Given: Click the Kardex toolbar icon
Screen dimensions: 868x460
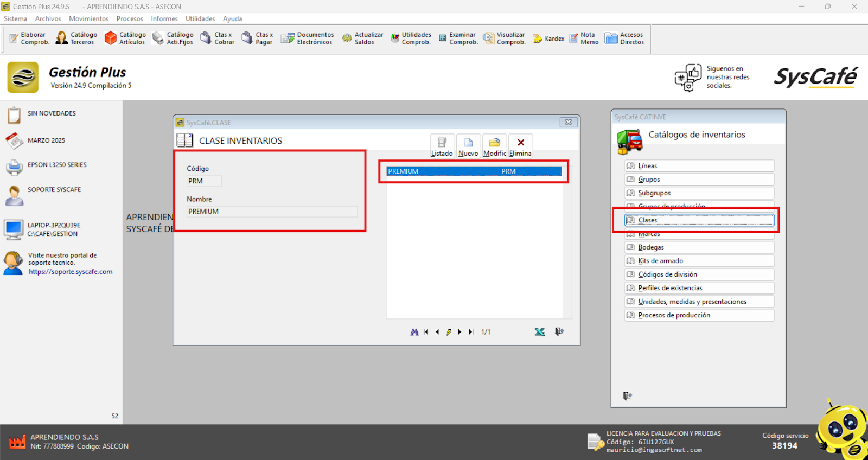Looking at the screenshot, I should (548, 39).
